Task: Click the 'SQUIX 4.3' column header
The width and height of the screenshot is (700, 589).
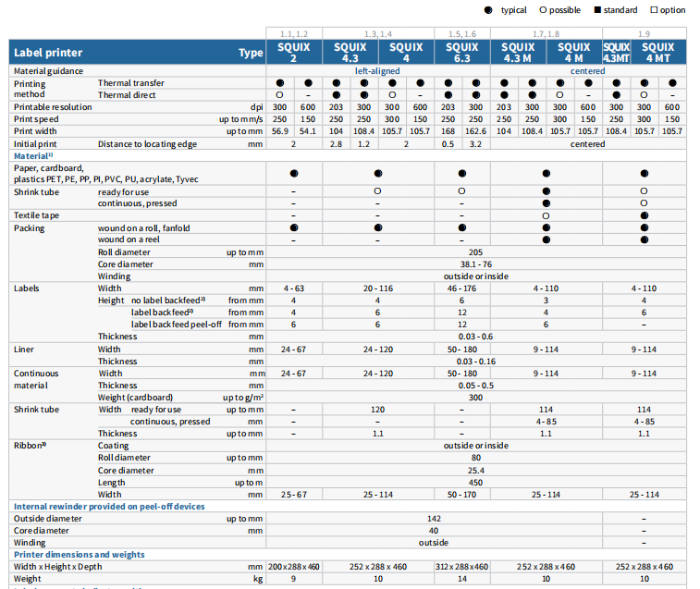Action: coord(350,53)
